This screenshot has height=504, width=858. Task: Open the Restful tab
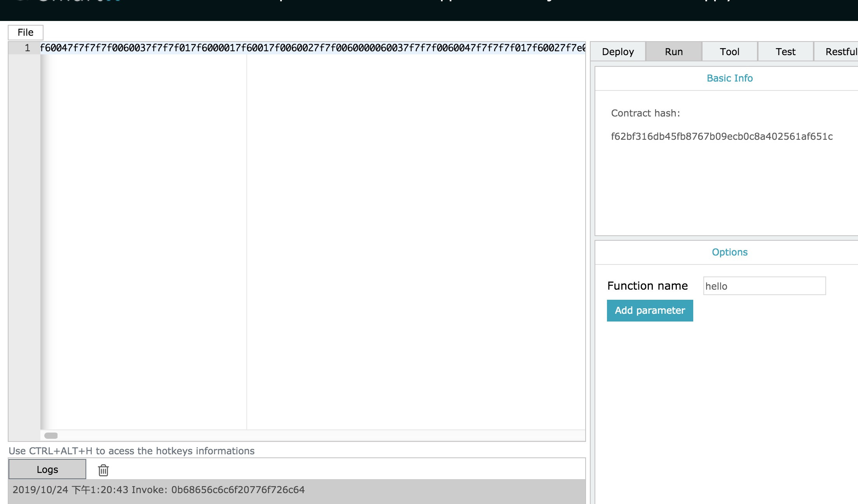point(839,52)
